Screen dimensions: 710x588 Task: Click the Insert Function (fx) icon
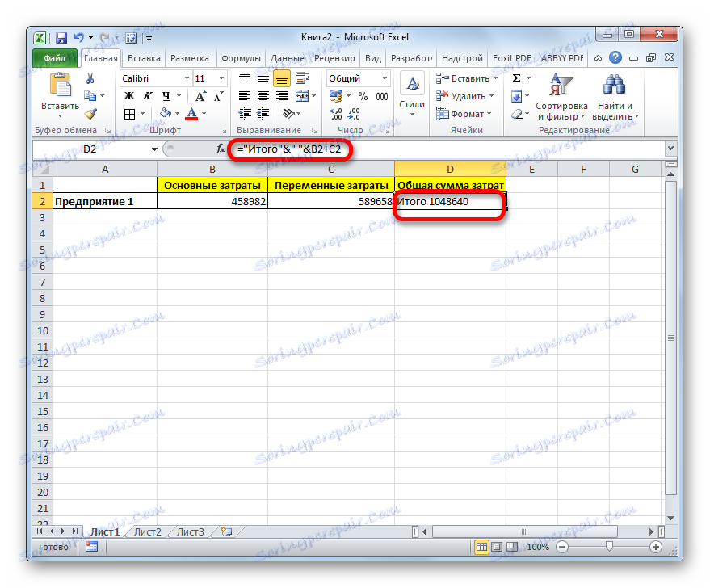(218, 149)
